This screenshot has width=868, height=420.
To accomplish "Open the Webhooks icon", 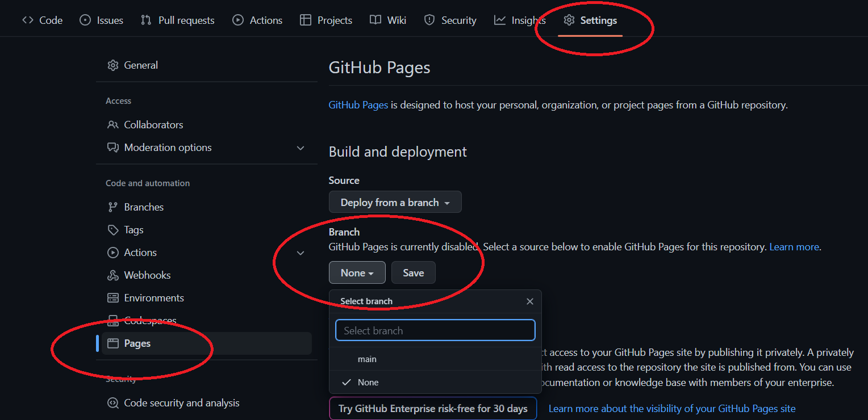I will [x=113, y=275].
